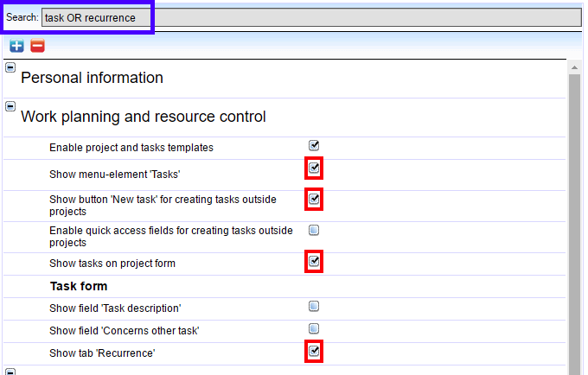This screenshot has height=375, width=588.
Task: Collapse the Personal information section
Action: [10, 68]
